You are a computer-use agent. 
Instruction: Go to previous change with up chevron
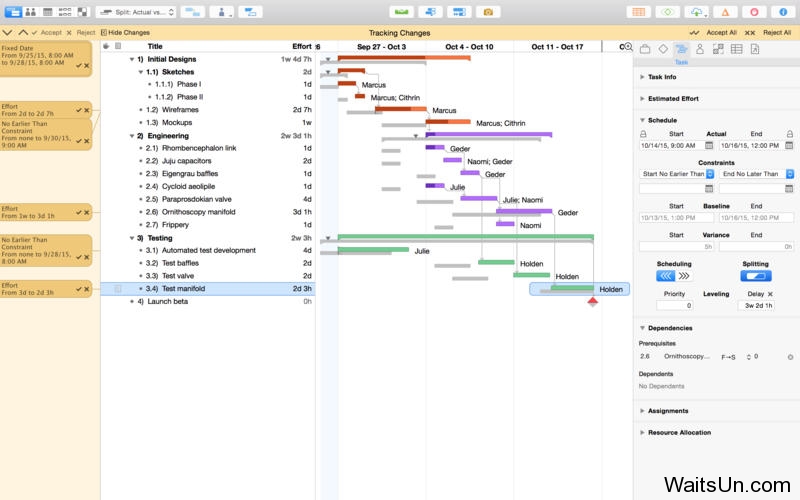(x=23, y=33)
